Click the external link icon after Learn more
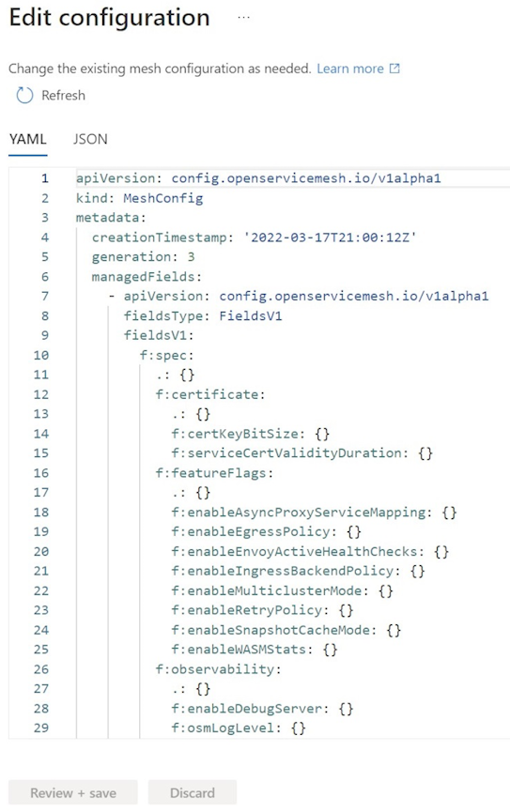The height and width of the screenshot is (812, 510). point(394,69)
